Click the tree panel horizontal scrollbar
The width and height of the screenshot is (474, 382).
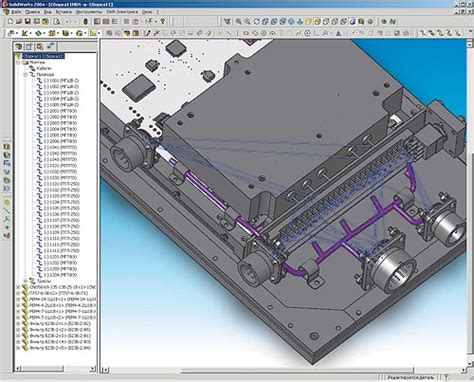pyautogui.click(x=55, y=369)
